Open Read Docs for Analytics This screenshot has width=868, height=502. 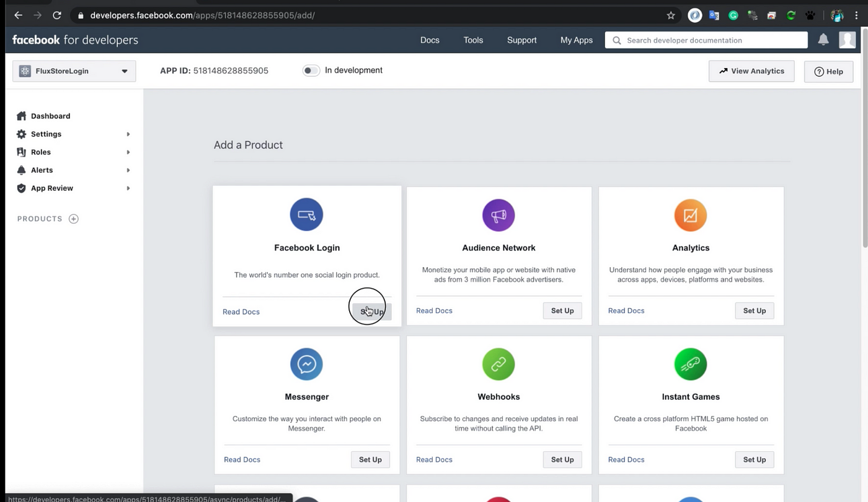point(626,310)
